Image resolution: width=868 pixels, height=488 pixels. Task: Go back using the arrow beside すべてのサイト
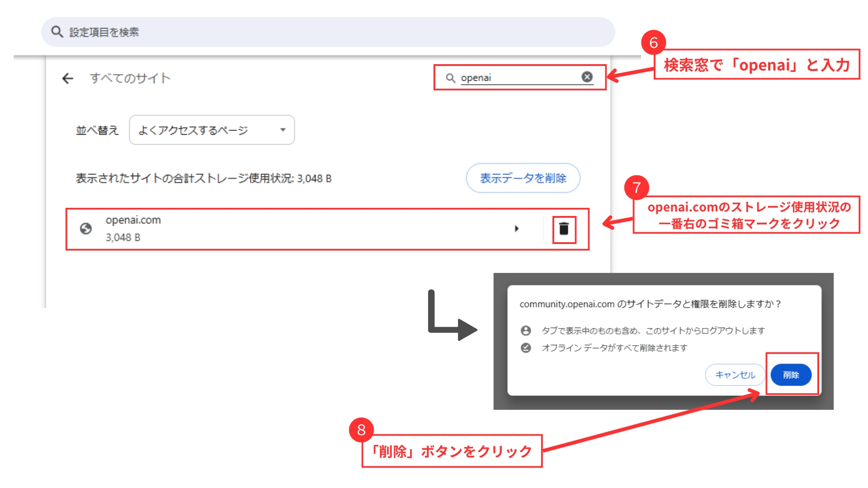[68, 79]
